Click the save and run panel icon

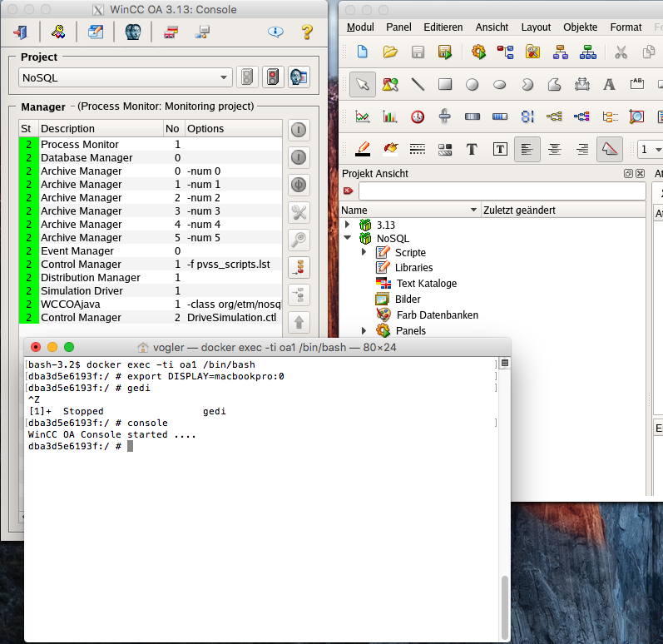(445, 52)
